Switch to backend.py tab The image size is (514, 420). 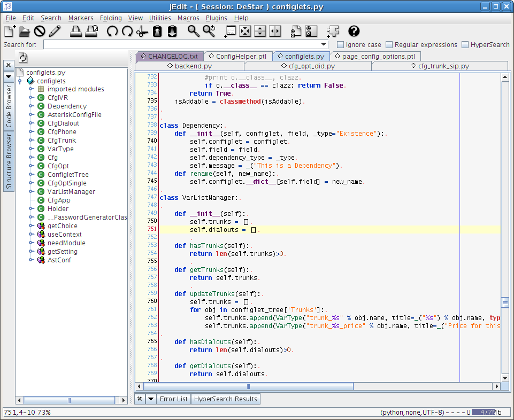[x=189, y=66]
